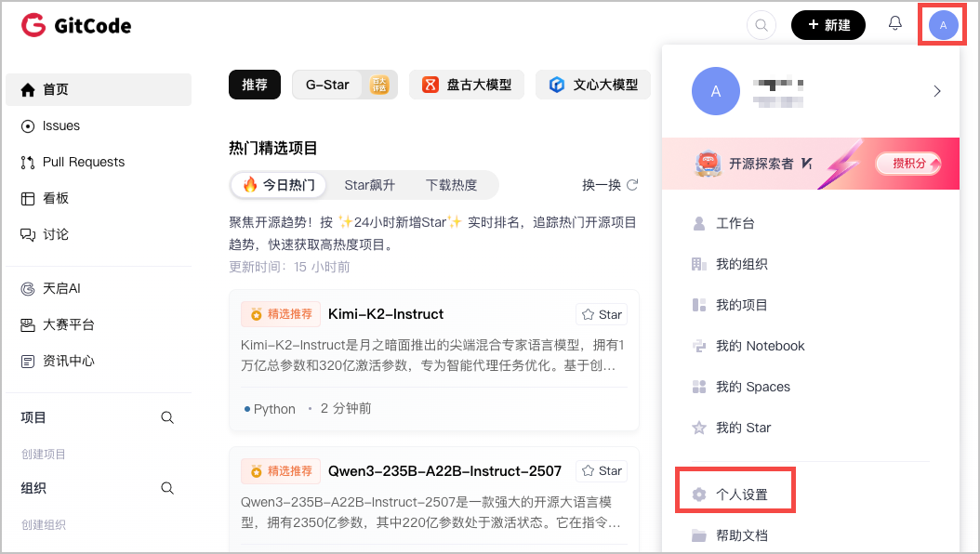Go to 首页 in sidebar
The image size is (980, 554).
click(99, 89)
